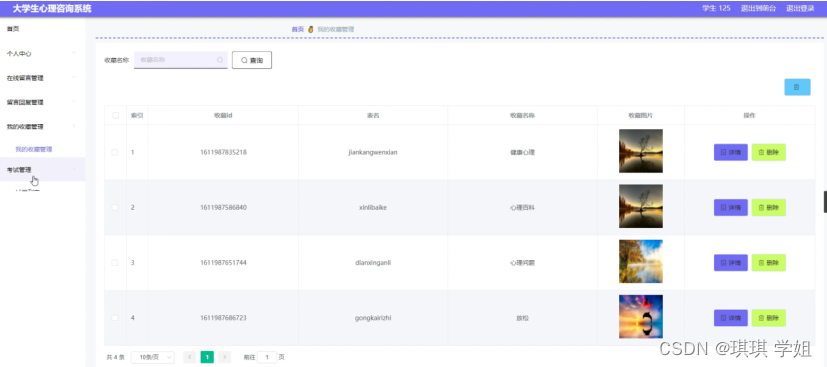Tick the checkbox for row gongkairizhi
The image size is (827, 367).
tap(115, 317)
